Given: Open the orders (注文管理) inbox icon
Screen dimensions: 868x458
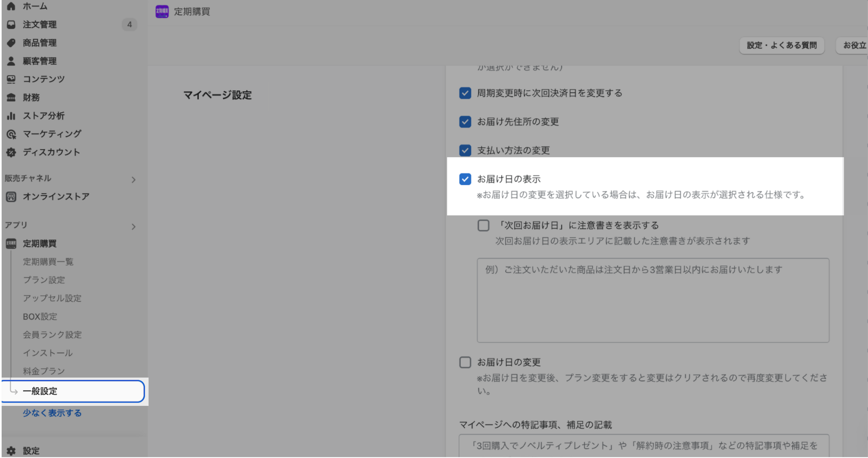Looking at the screenshot, I should 11,25.
